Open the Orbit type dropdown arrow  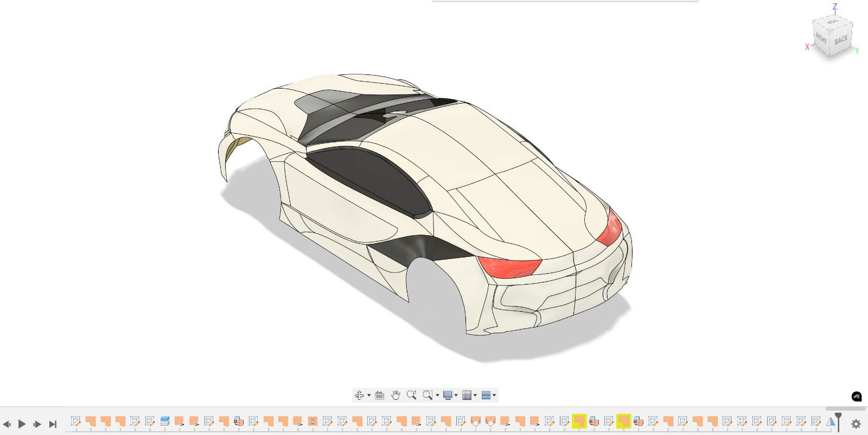tap(369, 395)
